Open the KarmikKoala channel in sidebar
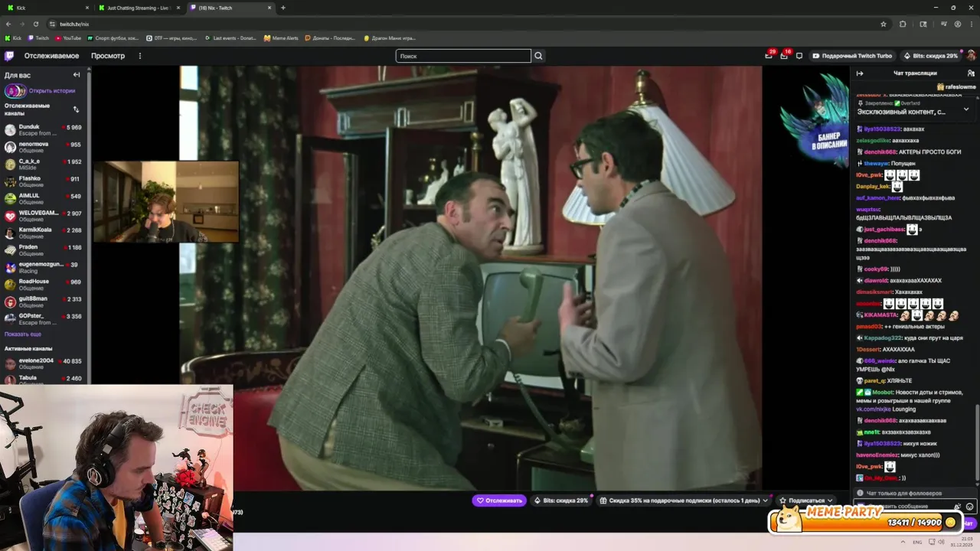This screenshot has height=551, width=980. [44, 233]
